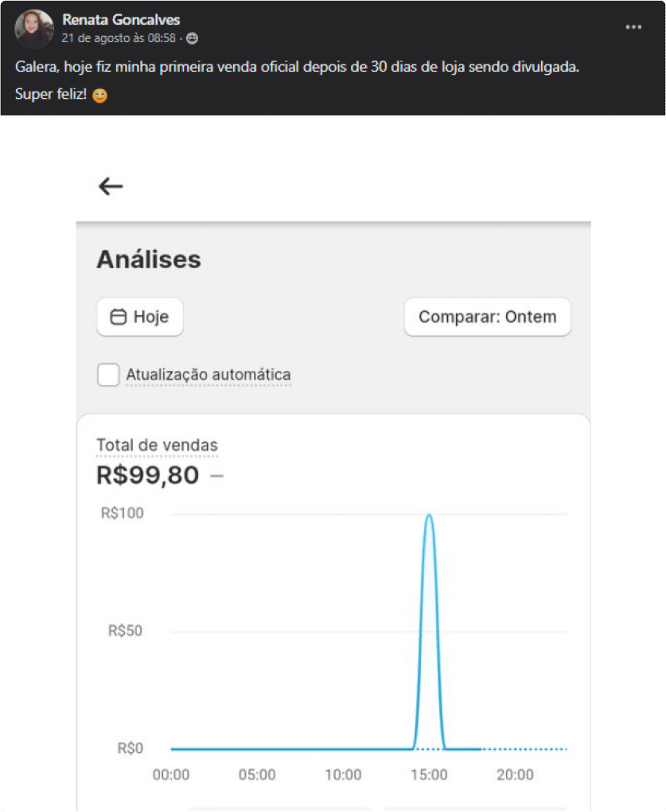Viewport: 666px width, 812px height.
Task: Click the 00:00 label on time axis
Action: pyautogui.click(x=171, y=775)
